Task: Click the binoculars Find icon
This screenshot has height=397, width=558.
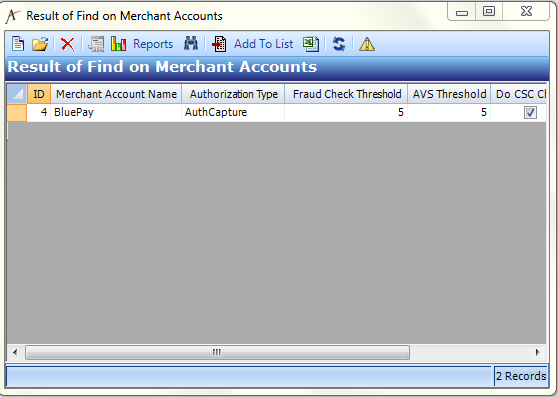Action: (x=191, y=44)
